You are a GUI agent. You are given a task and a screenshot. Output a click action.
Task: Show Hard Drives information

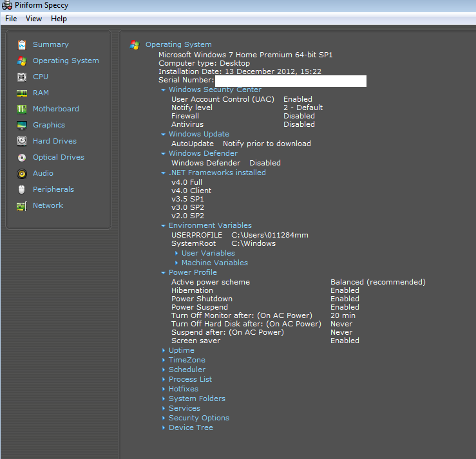pyautogui.click(x=55, y=141)
